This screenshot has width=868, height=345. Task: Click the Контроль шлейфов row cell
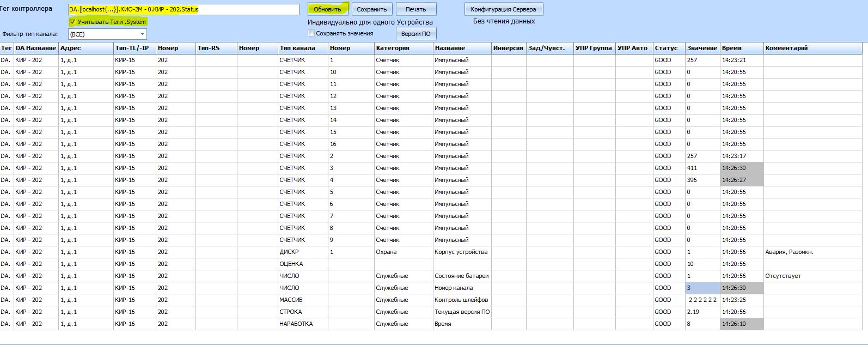point(461,300)
